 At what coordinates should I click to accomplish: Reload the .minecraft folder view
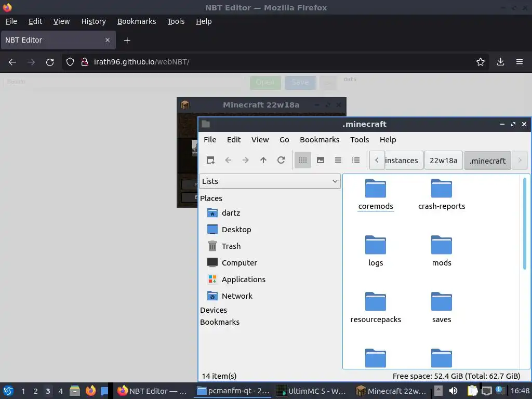coord(281,160)
